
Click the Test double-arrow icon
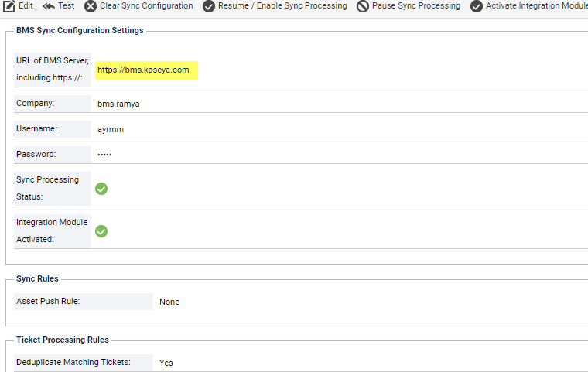coord(49,6)
